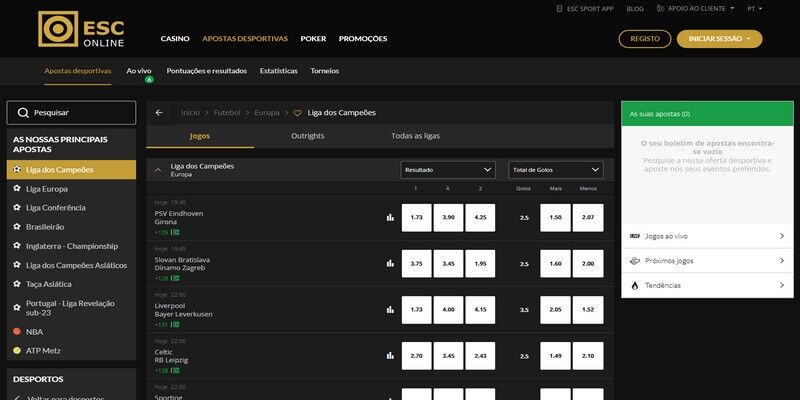Switch to Todas as ligas tab
Viewport: 800px width, 400px height.
(x=415, y=136)
